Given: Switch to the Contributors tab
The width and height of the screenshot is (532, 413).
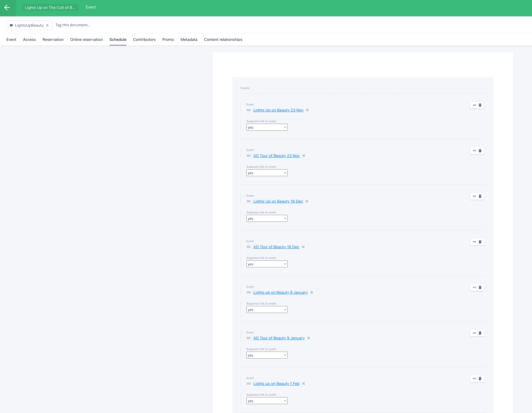Looking at the screenshot, I should [x=144, y=39].
